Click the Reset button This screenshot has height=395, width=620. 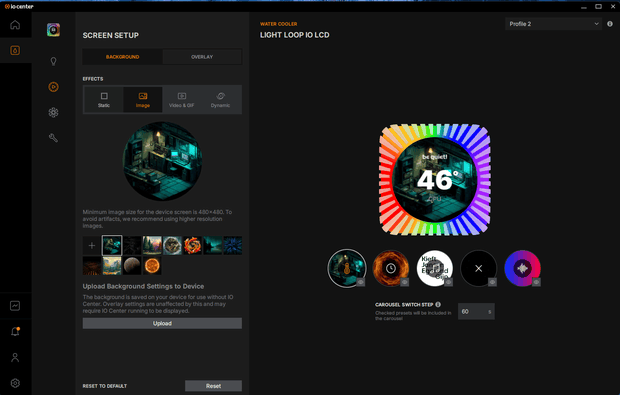click(x=214, y=386)
